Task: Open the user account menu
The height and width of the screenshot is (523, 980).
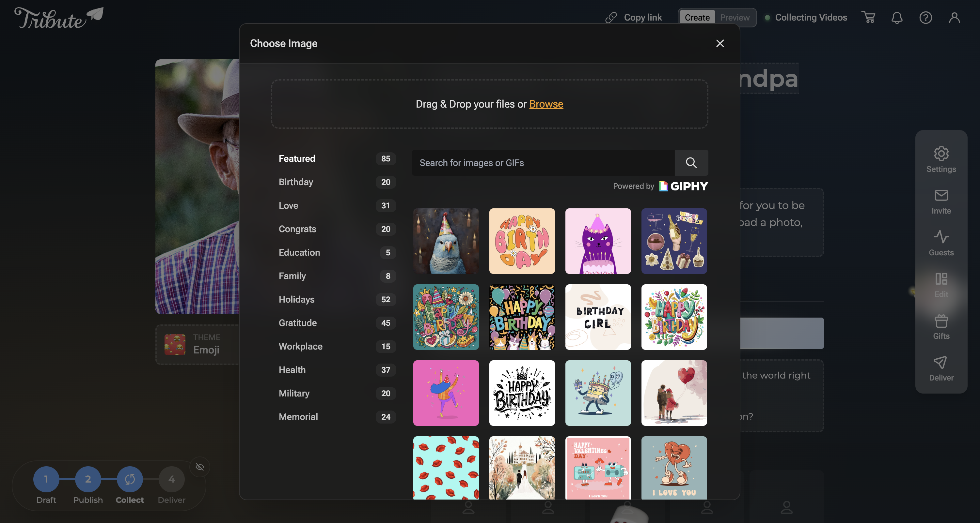Action: [x=954, y=18]
